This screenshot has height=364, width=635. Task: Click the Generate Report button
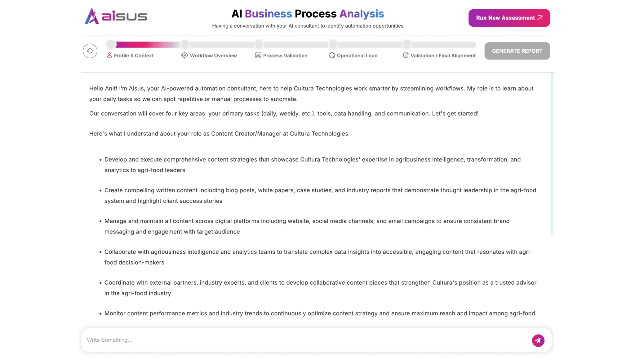tap(517, 51)
